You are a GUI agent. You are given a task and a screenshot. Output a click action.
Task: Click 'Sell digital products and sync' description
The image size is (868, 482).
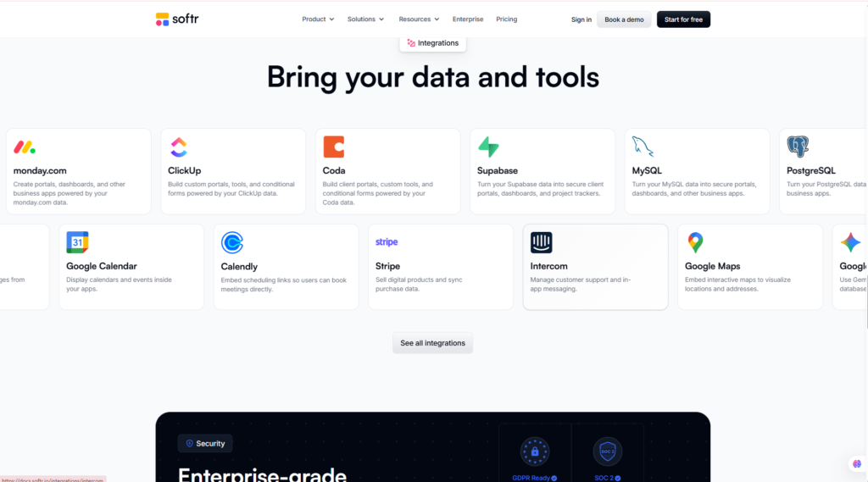(419, 285)
